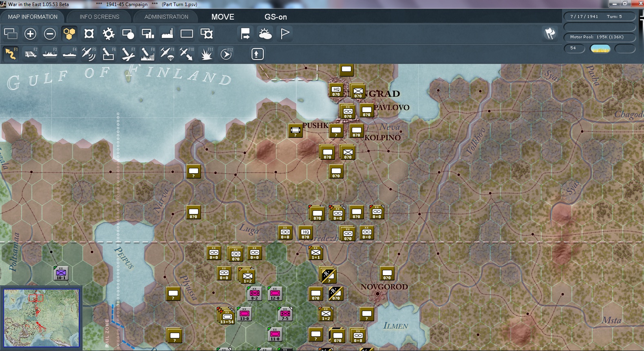The image size is (644, 351).
Task: Select the unit counter west of Pushkin label
Action: (296, 131)
